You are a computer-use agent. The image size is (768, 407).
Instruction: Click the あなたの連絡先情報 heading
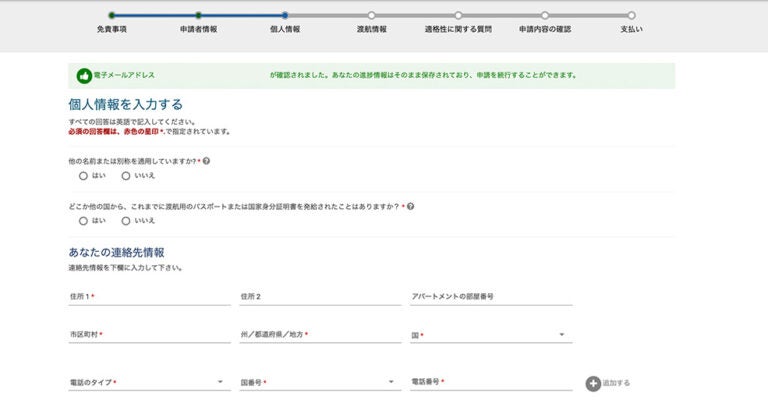pyautogui.click(x=117, y=253)
